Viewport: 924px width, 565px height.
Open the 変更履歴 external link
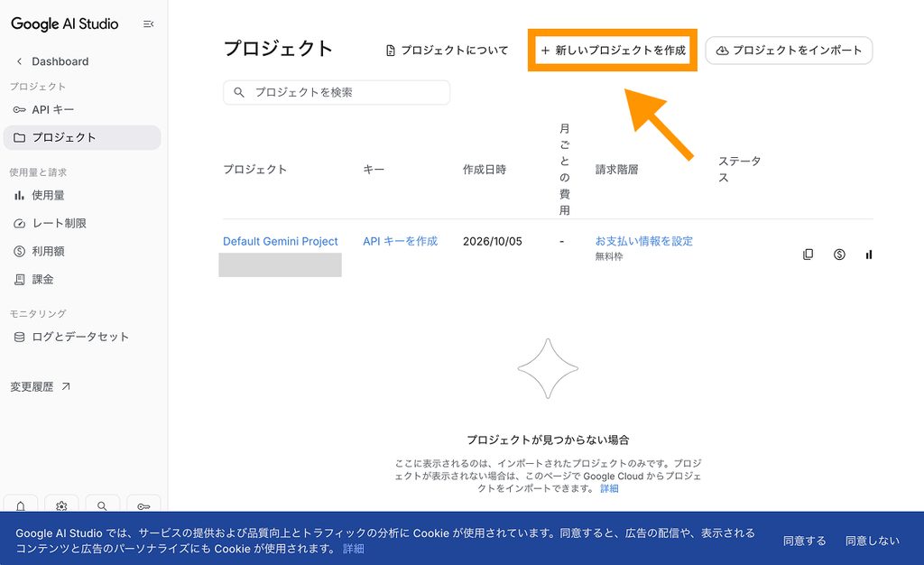pyautogui.click(x=41, y=386)
